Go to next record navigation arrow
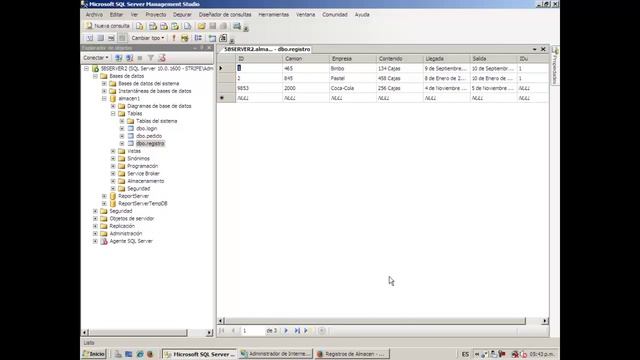 286,331
